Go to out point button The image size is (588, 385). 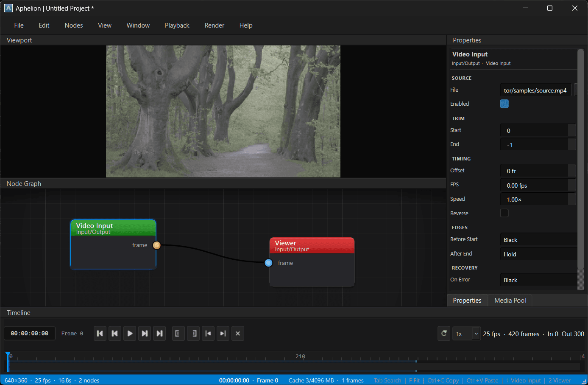pos(223,334)
